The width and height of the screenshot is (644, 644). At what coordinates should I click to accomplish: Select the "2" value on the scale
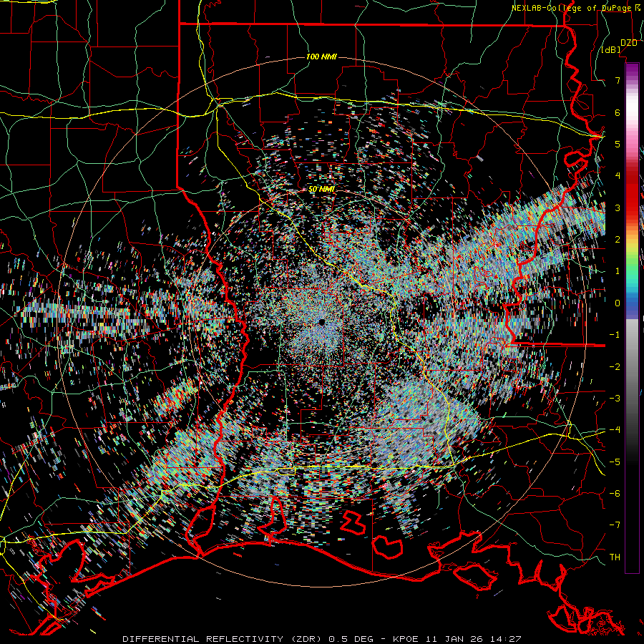click(x=618, y=240)
